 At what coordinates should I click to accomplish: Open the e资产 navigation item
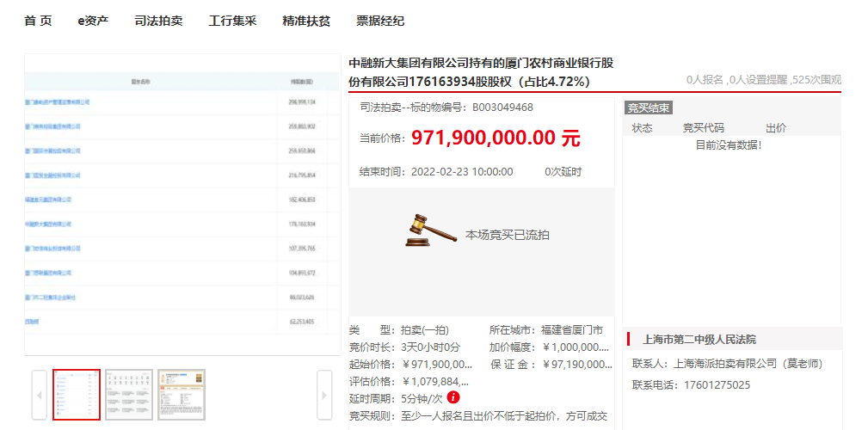[x=93, y=21]
